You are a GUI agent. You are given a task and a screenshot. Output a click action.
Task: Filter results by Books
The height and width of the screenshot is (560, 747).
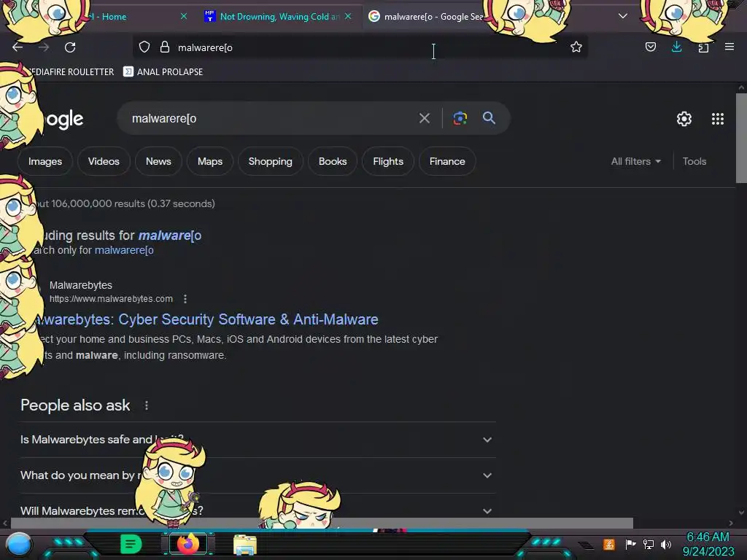(333, 161)
